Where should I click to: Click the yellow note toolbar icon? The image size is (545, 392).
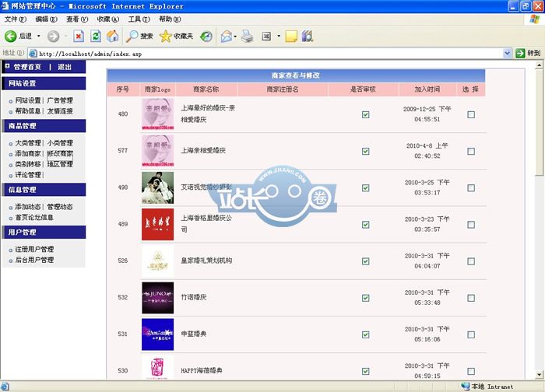pos(291,36)
